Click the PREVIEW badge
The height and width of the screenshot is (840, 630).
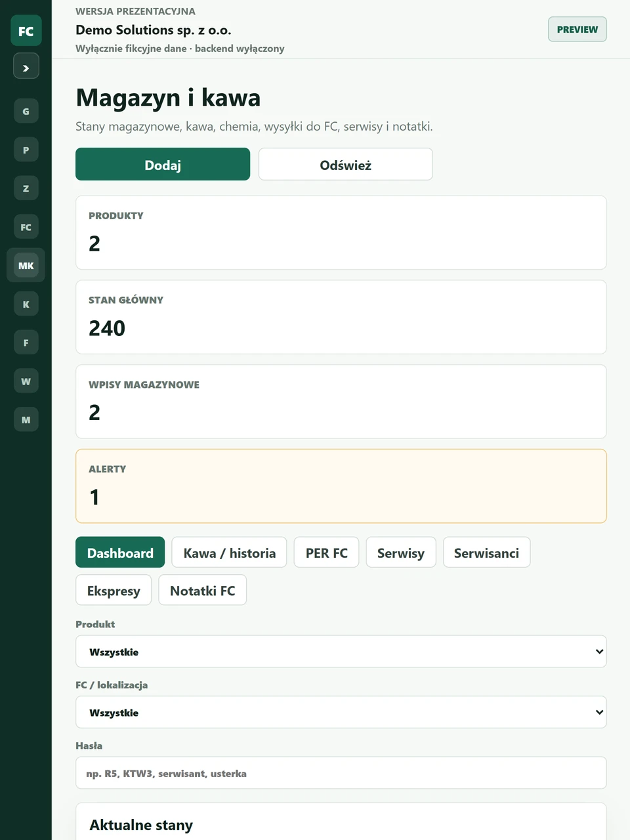[x=577, y=30]
